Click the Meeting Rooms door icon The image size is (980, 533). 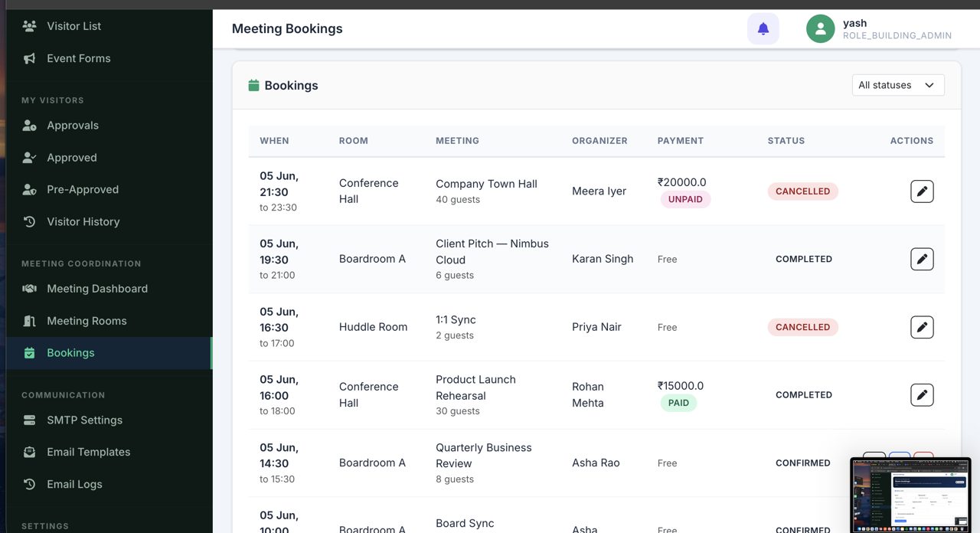click(x=29, y=321)
